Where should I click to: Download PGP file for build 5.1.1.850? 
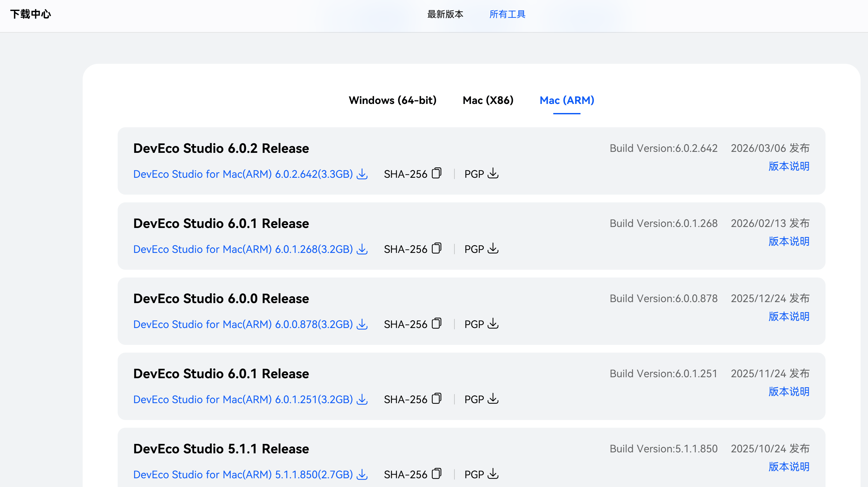pos(493,473)
